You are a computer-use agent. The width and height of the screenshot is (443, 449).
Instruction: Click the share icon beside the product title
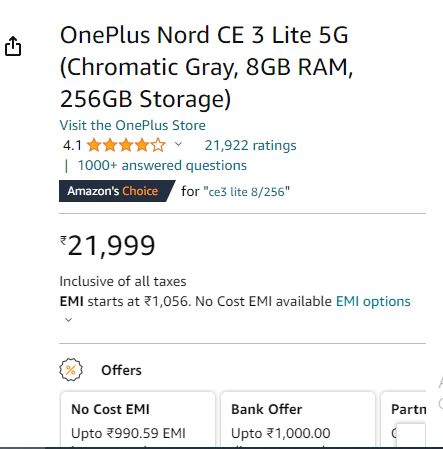click(x=13, y=46)
